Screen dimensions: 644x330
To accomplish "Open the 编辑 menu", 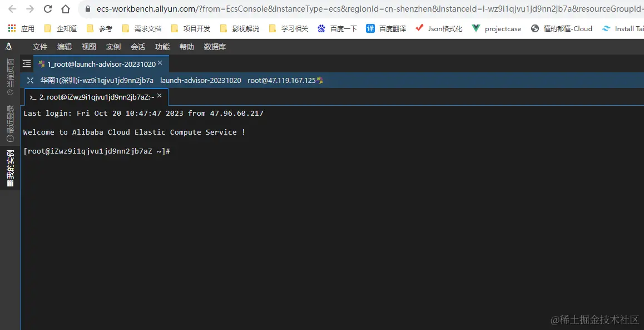I will (x=65, y=47).
